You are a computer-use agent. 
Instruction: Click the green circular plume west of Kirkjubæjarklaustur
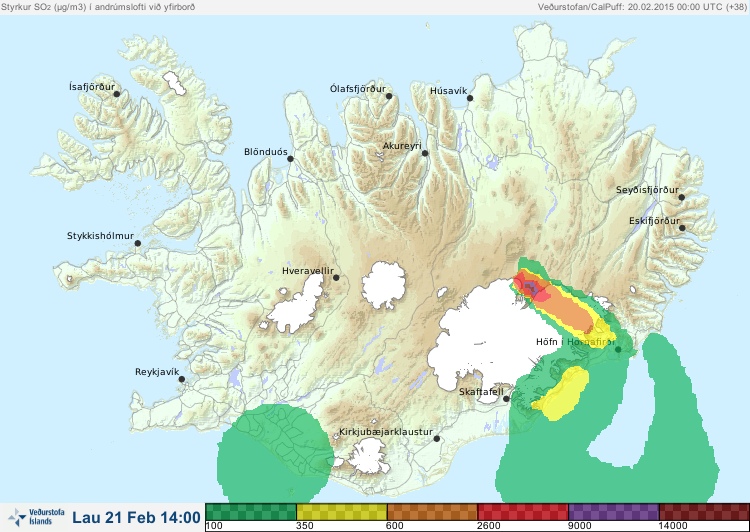click(275, 454)
